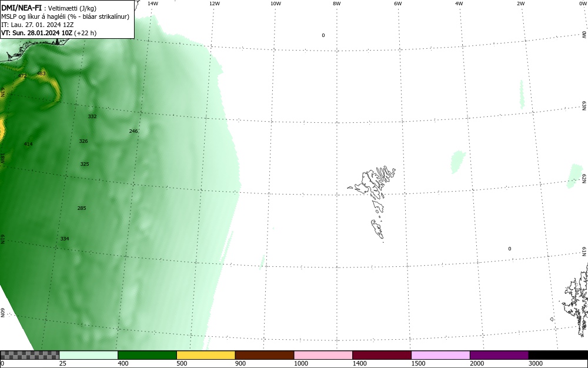The image size is (588, 368).
Task: Click the value 326 on the map
Action: point(83,141)
